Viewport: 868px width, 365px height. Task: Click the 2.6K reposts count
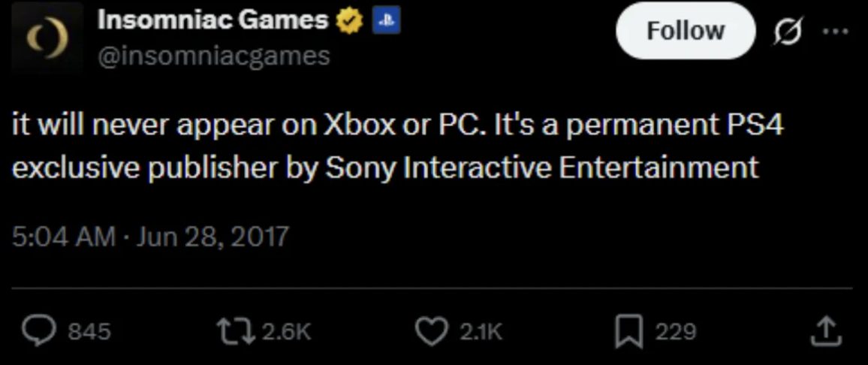pos(285,331)
